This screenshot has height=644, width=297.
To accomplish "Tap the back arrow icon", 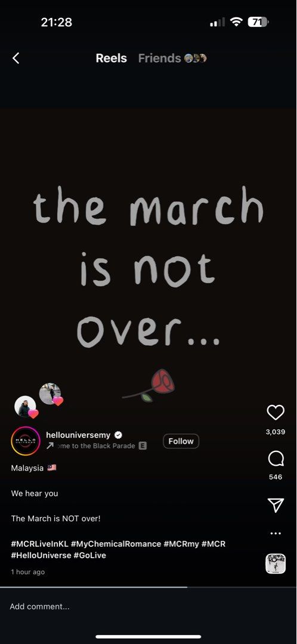I will tap(16, 58).
